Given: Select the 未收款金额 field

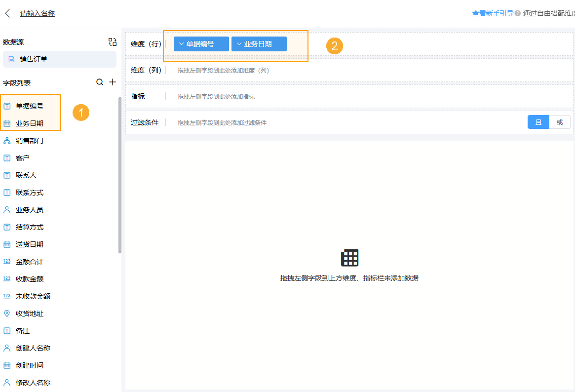Looking at the screenshot, I should [33, 296].
